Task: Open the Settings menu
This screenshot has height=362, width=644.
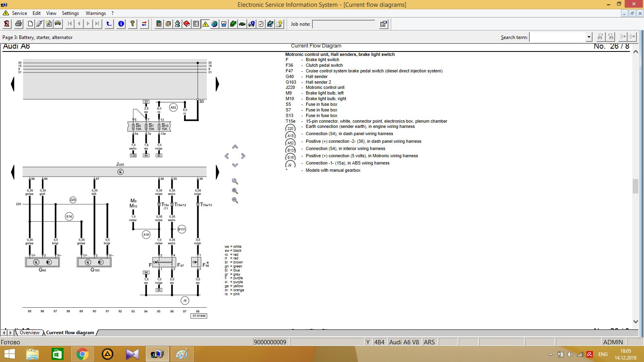Action: [x=70, y=13]
